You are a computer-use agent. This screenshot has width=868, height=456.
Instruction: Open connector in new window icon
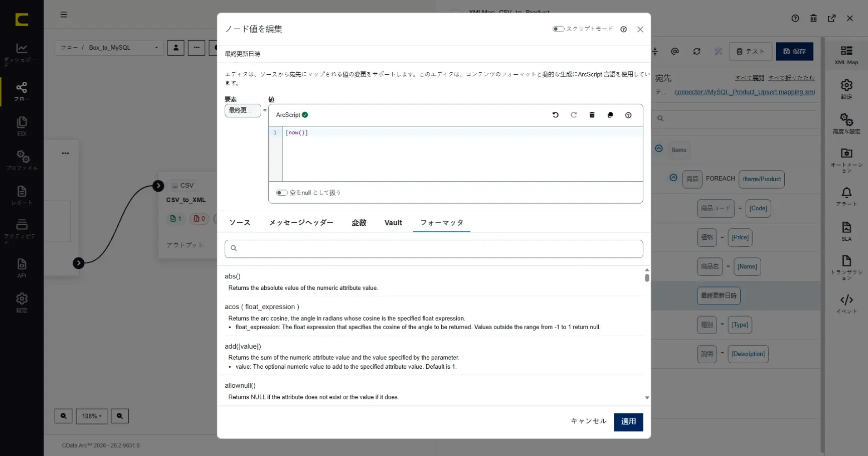pos(831,18)
